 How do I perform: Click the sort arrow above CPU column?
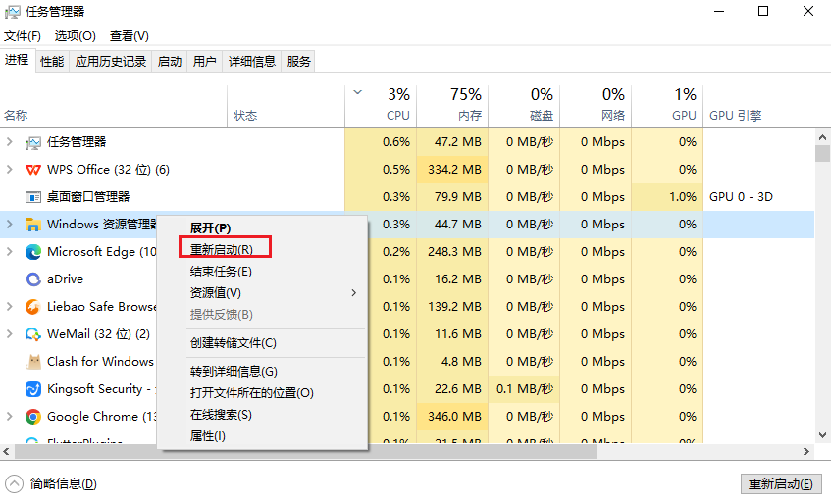tap(358, 92)
